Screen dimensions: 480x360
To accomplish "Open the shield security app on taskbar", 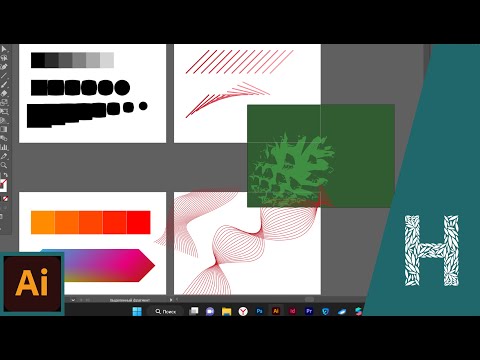I will pyautogui.click(x=326, y=311).
